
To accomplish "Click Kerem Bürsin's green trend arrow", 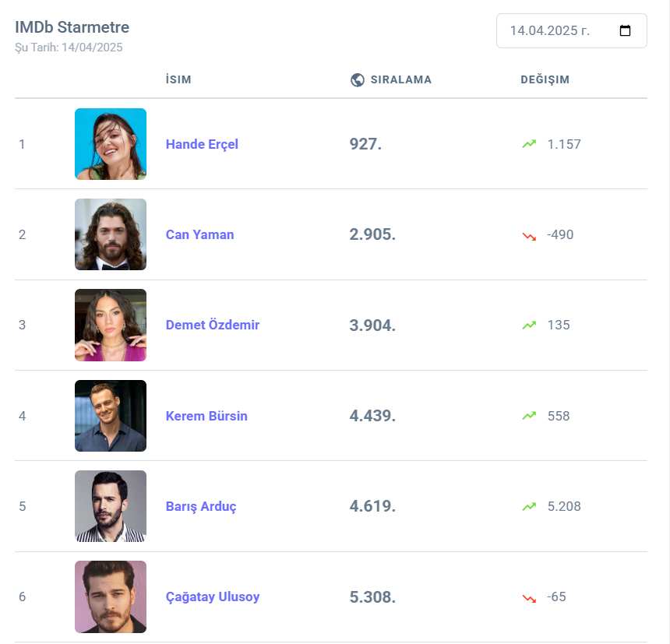I will coord(530,416).
